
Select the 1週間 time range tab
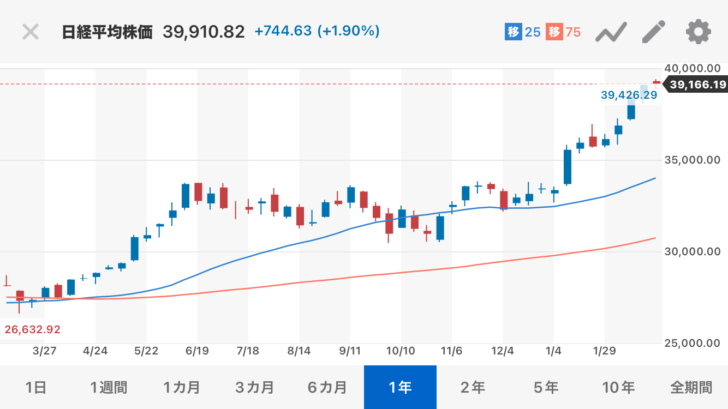[109, 387]
